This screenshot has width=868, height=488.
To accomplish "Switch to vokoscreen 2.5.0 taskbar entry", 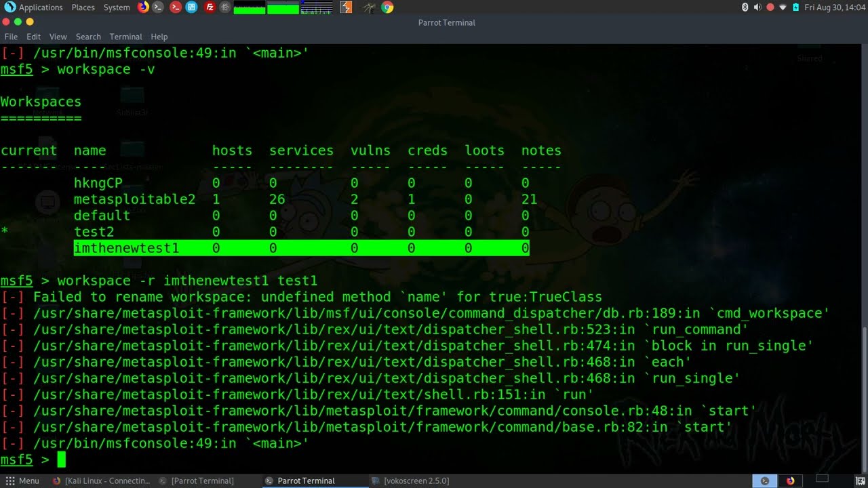I will click(410, 481).
